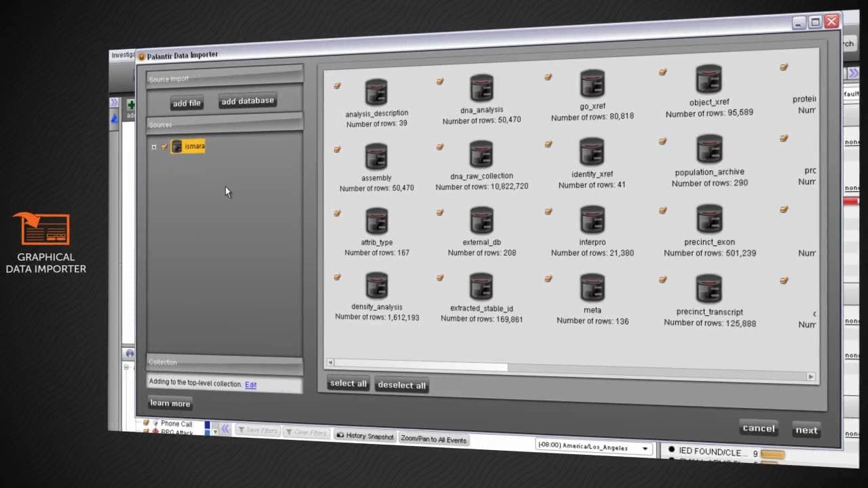Click the scrollbar left arrow in table grid
Screen dimensions: 868x488
pyautogui.click(x=330, y=363)
